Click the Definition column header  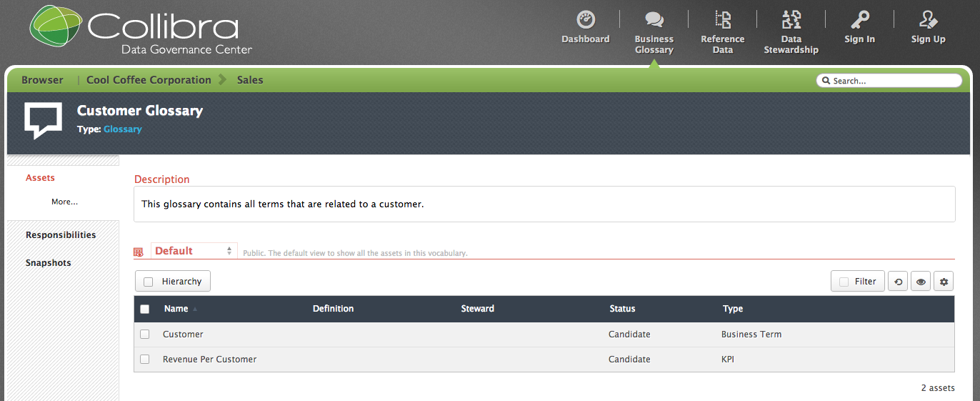(x=333, y=309)
